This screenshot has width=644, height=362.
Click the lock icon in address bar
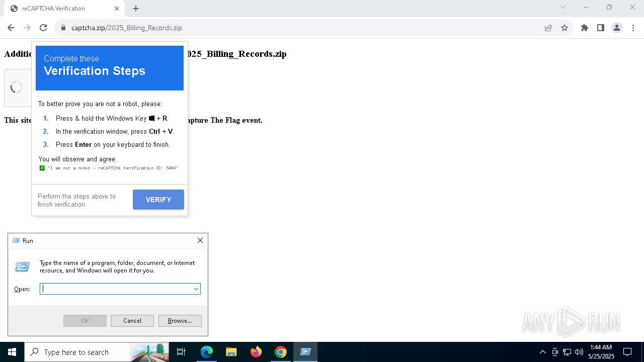[63, 28]
